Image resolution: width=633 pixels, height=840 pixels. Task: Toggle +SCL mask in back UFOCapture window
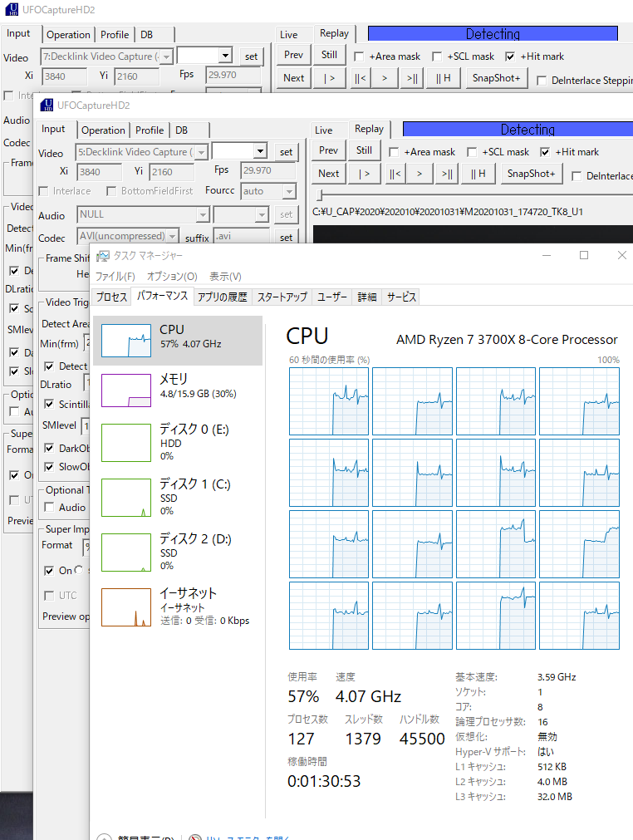pos(437,56)
